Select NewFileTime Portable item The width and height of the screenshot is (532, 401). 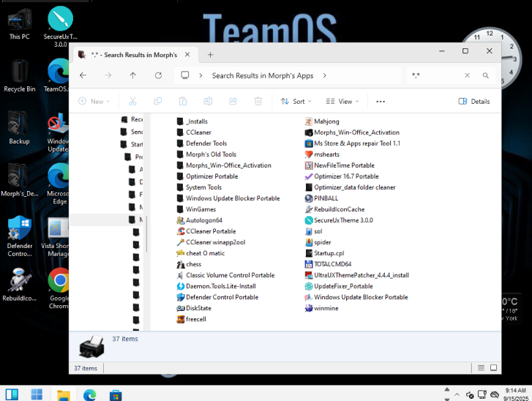[340, 165]
